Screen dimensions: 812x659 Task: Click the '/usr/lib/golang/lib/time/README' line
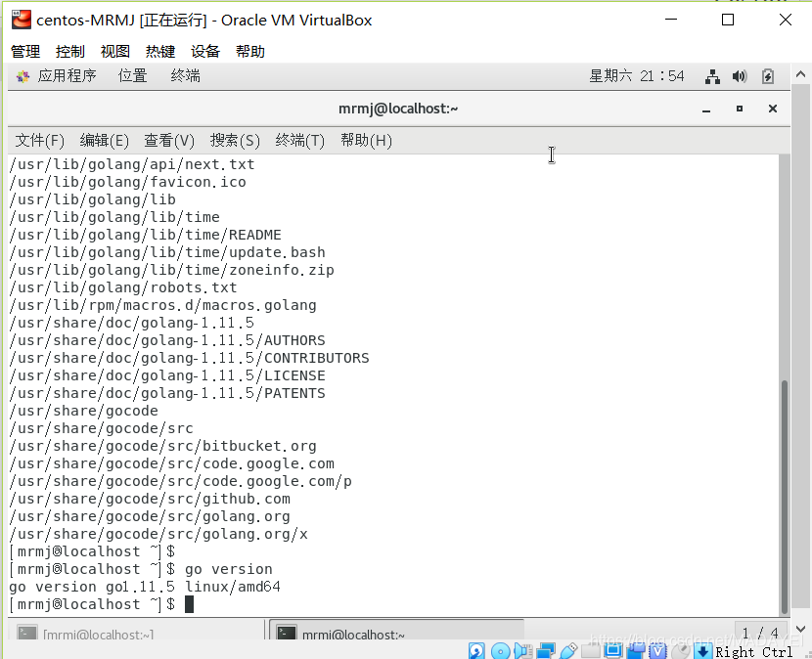pyautogui.click(x=145, y=235)
